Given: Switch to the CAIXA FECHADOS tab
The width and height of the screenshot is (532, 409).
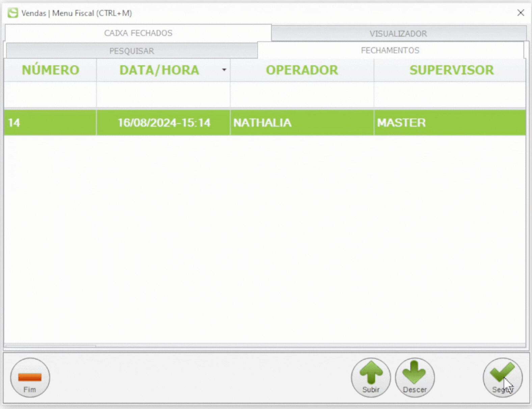Looking at the screenshot, I should pyautogui.click(x=138, y=33).
